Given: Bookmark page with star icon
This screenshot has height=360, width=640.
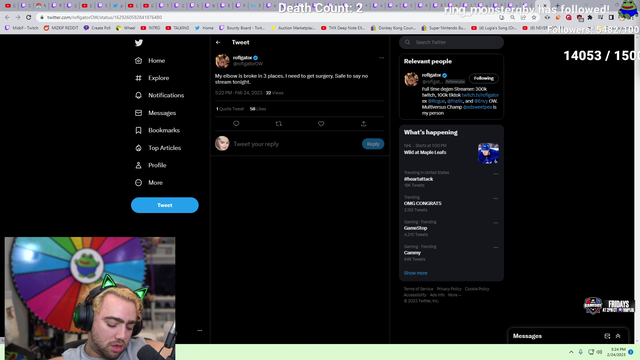Looking at the screenshot, I should point(533,17).
